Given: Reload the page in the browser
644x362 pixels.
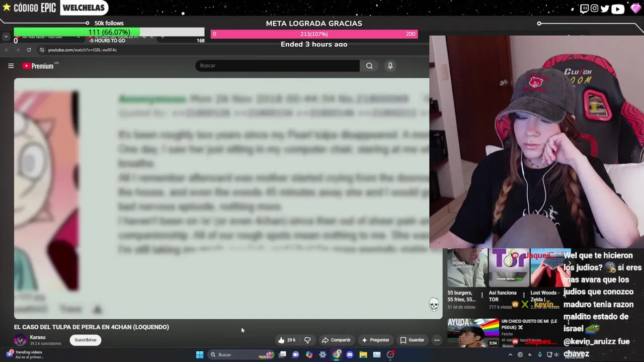Looking at the screenshot, I should tap(29, 50).
